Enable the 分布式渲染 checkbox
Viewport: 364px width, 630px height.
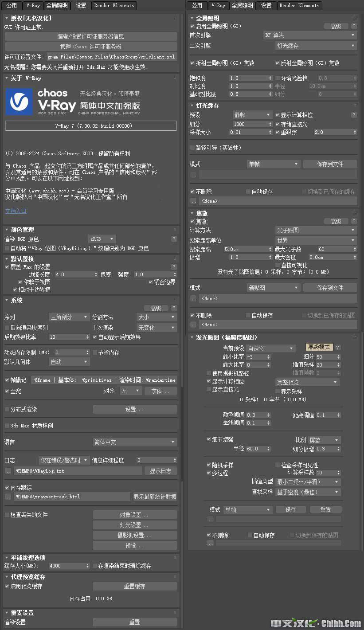tap(7, 409)
